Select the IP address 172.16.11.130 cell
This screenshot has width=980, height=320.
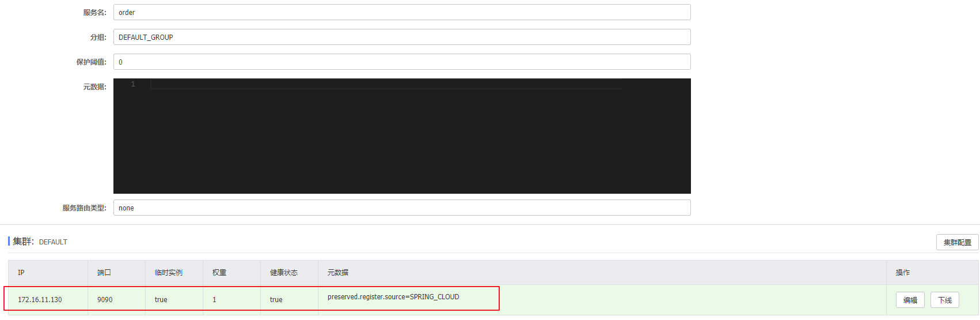click(x=40, y=300)
